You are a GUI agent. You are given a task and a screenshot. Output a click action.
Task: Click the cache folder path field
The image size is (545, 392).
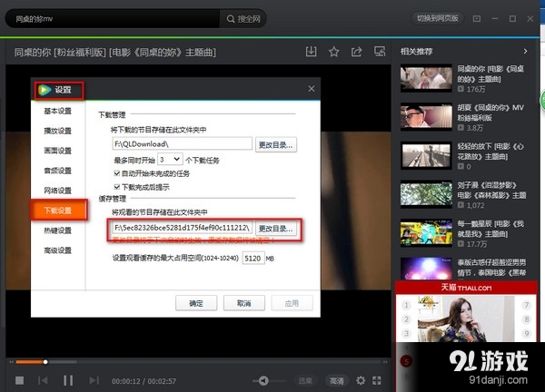[183, 228]
